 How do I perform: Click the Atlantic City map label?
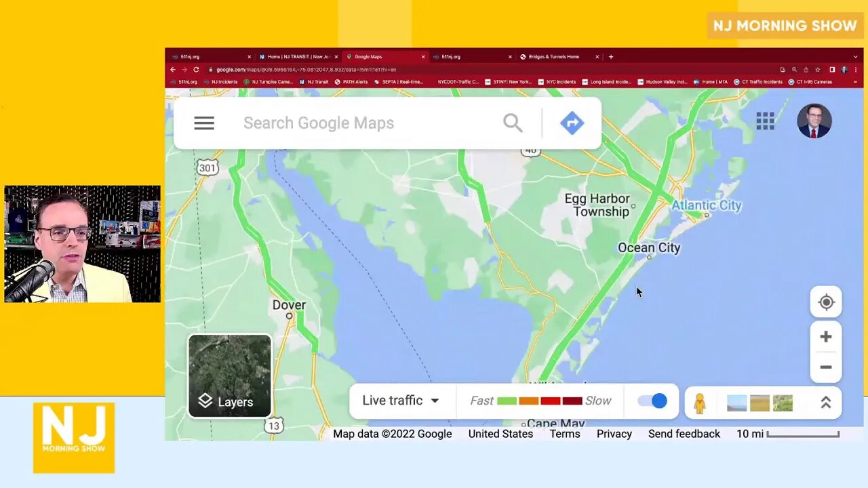(x=707, y=205)
